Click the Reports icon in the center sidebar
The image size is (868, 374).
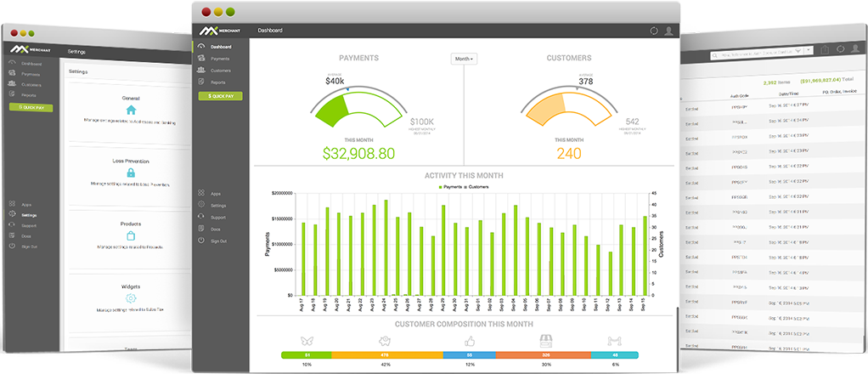click(x=201, y=82)
